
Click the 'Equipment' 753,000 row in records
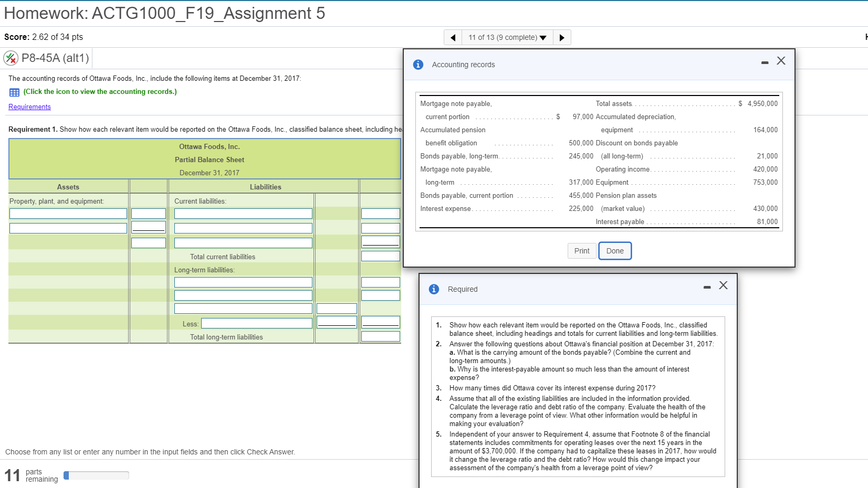(x=686, y=182)
